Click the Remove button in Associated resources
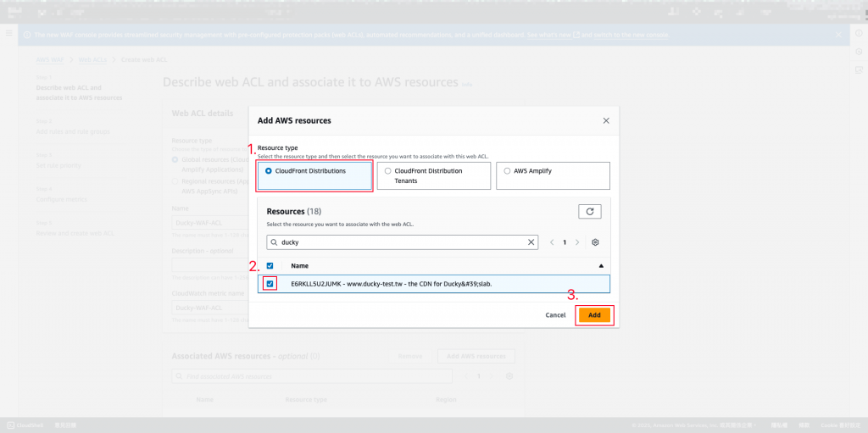The height and width of the screenshot is (433, 868). 410,356
